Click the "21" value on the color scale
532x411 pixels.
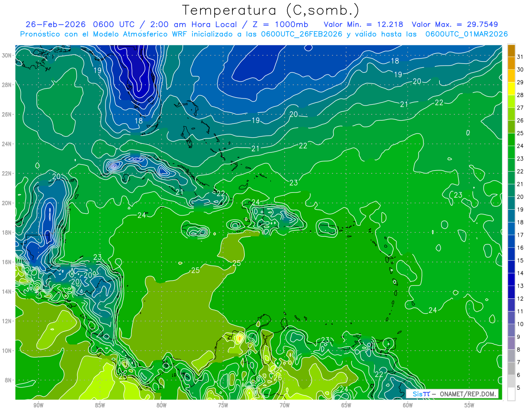[520, 184]
